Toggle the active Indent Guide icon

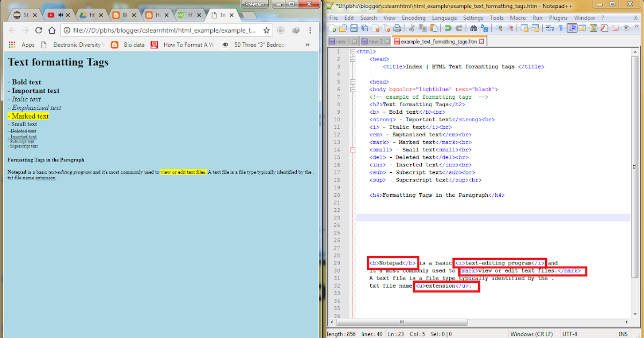[x=572, y=28]
